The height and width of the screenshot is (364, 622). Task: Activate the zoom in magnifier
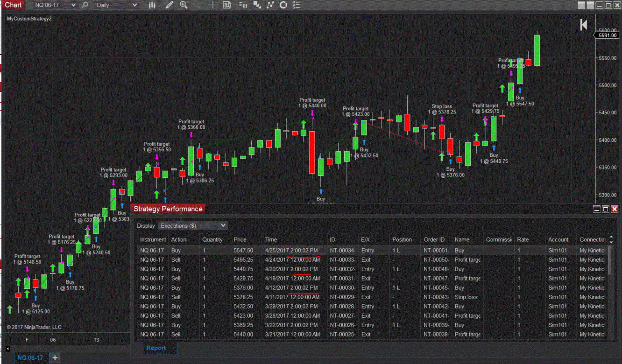click(184, 5)
